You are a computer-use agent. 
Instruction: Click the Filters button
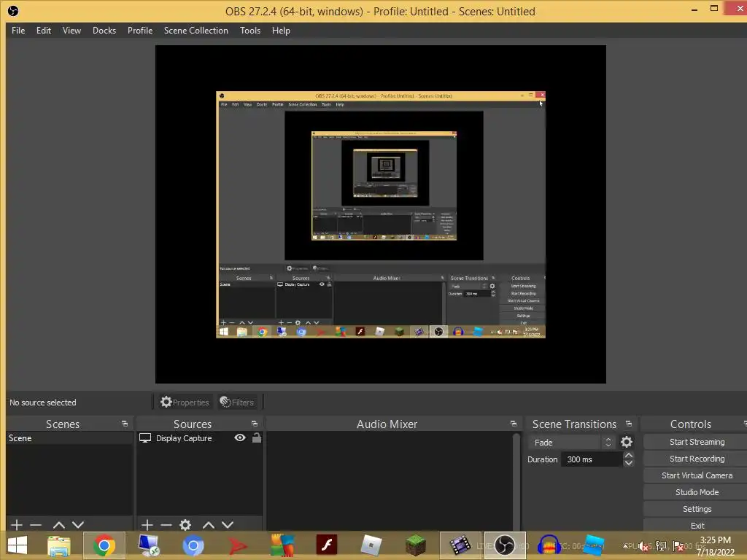click(x=237, y=402)
